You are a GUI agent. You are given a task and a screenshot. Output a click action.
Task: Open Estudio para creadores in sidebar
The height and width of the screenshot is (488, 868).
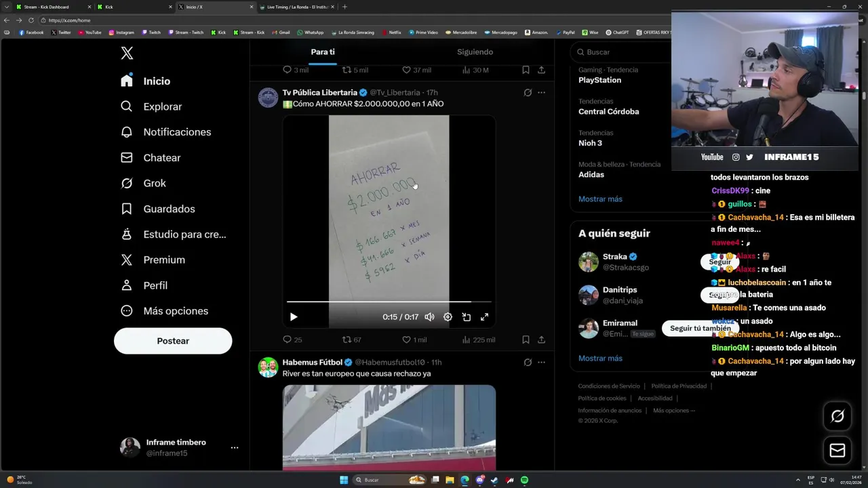[x=174, y=235]
